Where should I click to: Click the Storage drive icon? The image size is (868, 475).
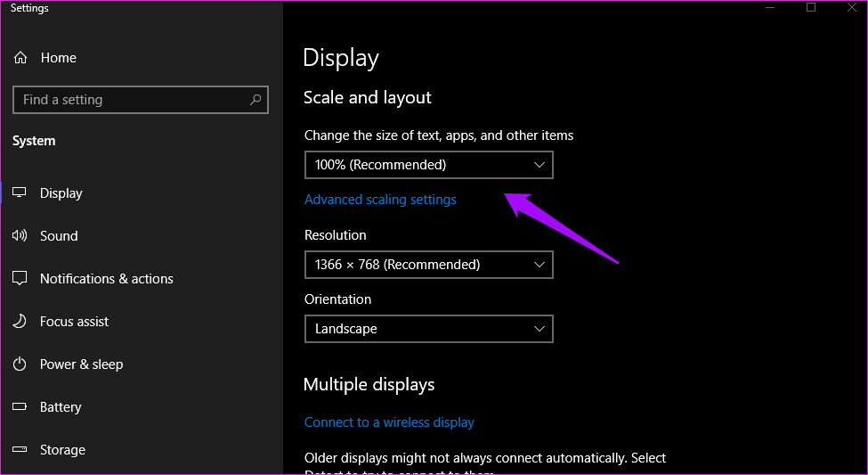pos(20,449)
